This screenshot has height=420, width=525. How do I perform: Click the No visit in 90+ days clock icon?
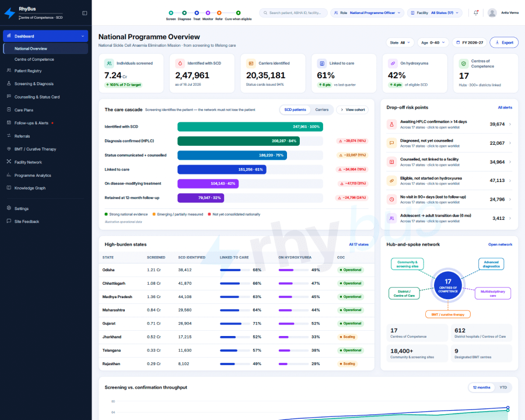point(391,199)
